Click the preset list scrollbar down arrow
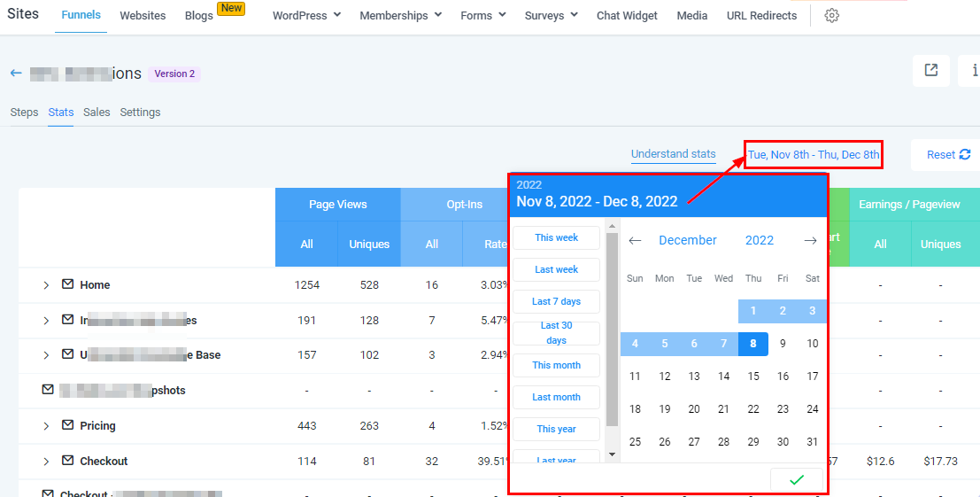980x497 pixels. click(x=611, y=454)
